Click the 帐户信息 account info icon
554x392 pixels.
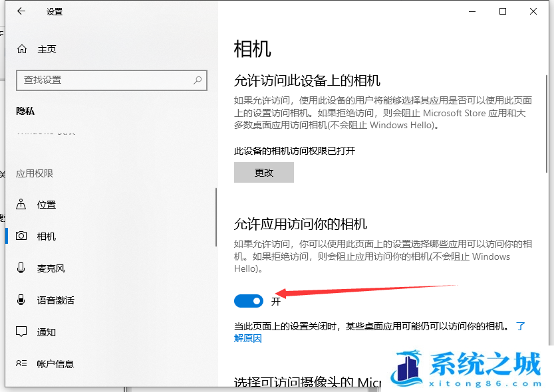click(x=22, y=364)
